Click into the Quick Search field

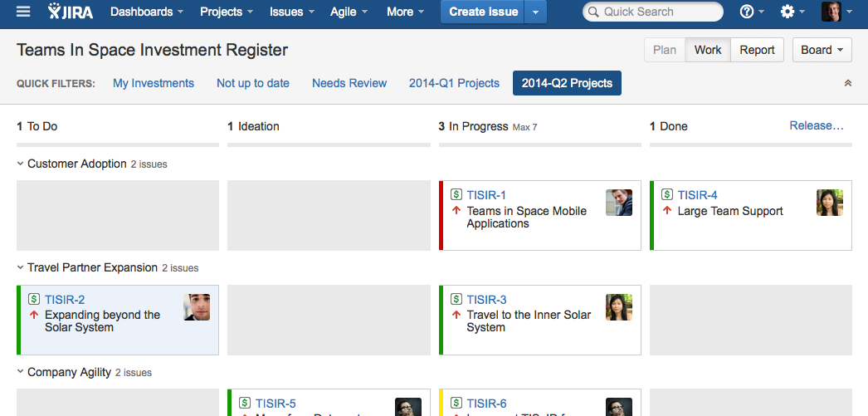coord(653,12)
